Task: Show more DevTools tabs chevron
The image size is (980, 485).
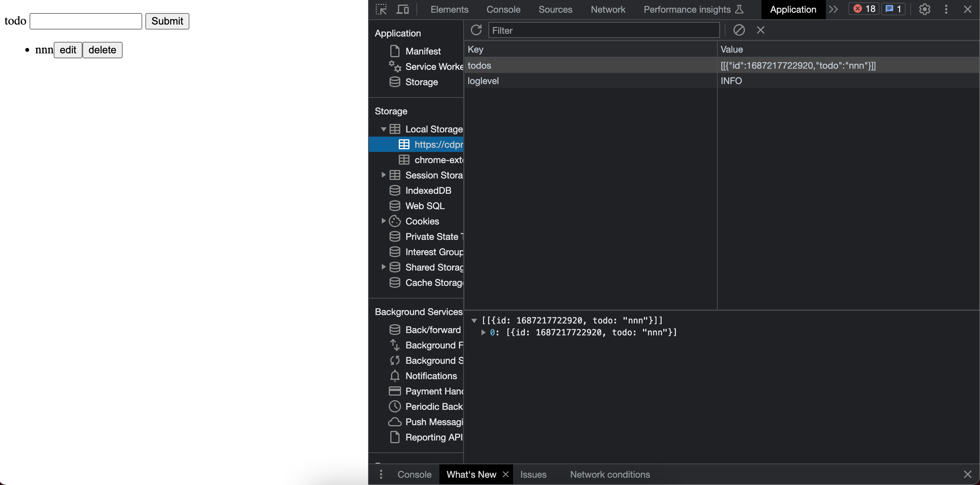Action: tap(833, 9)
